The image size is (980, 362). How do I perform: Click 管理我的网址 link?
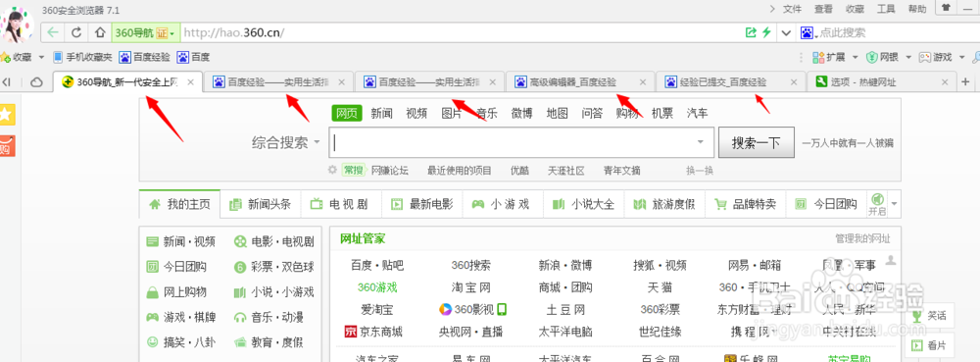coord(862,238)
